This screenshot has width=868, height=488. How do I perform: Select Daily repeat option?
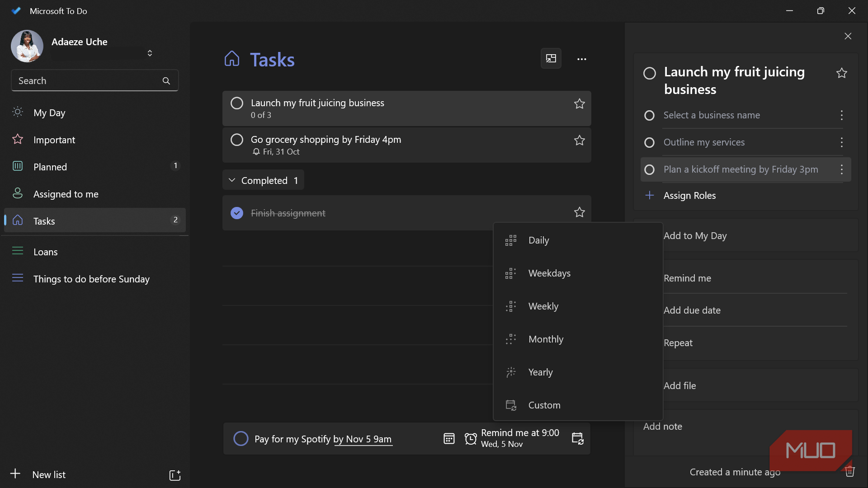(x=578, y=240)
